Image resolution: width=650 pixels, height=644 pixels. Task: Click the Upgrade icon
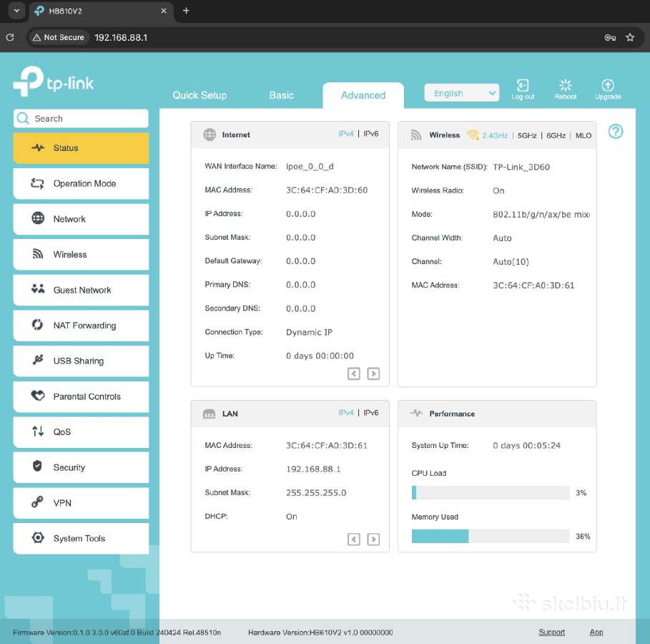(x=608, y=85)
